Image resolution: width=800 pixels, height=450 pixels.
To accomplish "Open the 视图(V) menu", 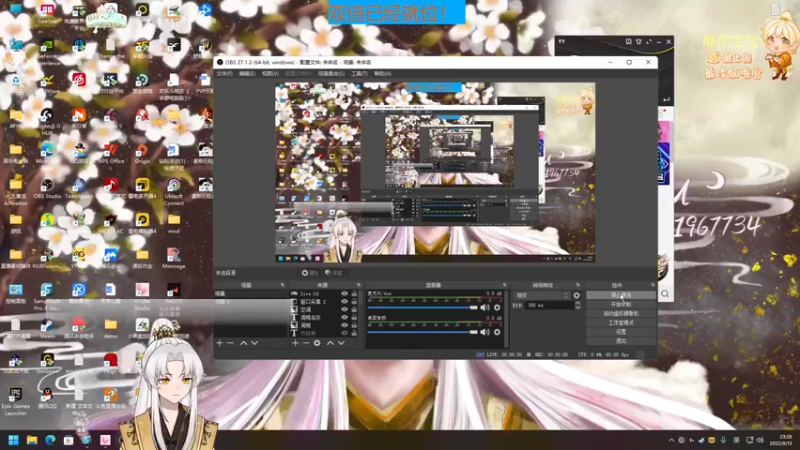I will click(x=270, y=73).
